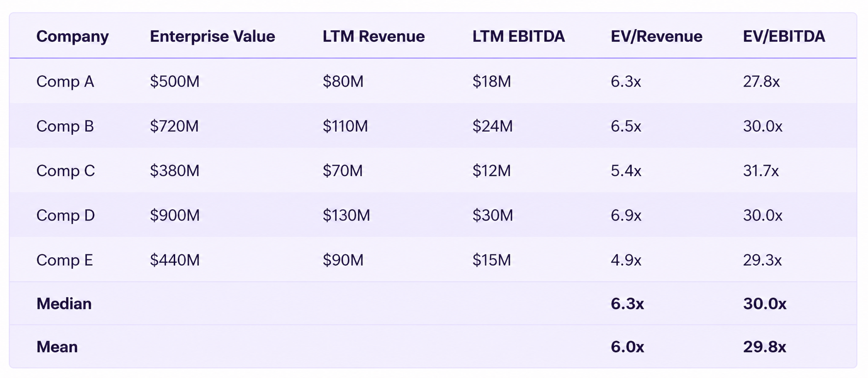Click the EV/Revenue column header
Screen dimensions: 868x378
656,37
